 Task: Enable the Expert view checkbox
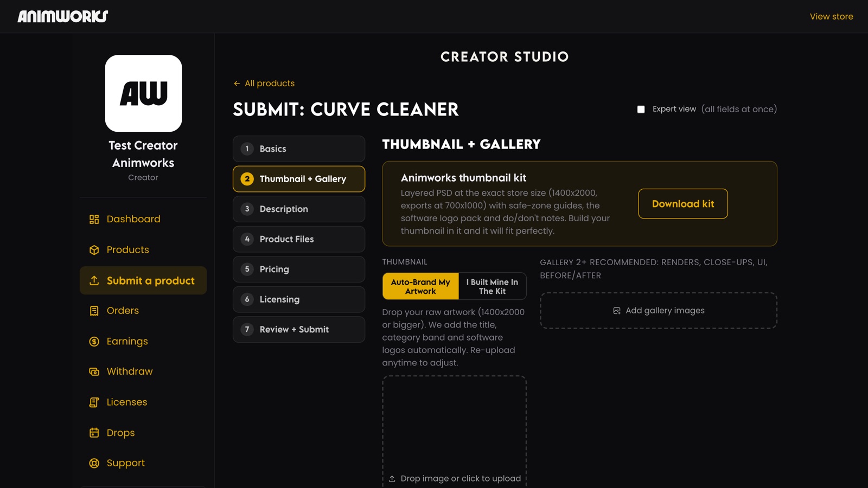pyautogui.click(x=641, y=110)
